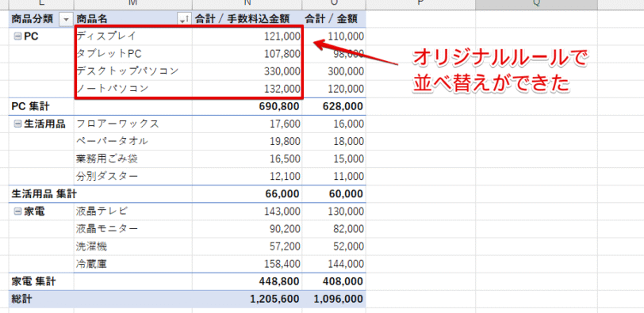The width and height of the screenshot is (644, 313).
Task: Select column P header
Action: pos(420,4)
